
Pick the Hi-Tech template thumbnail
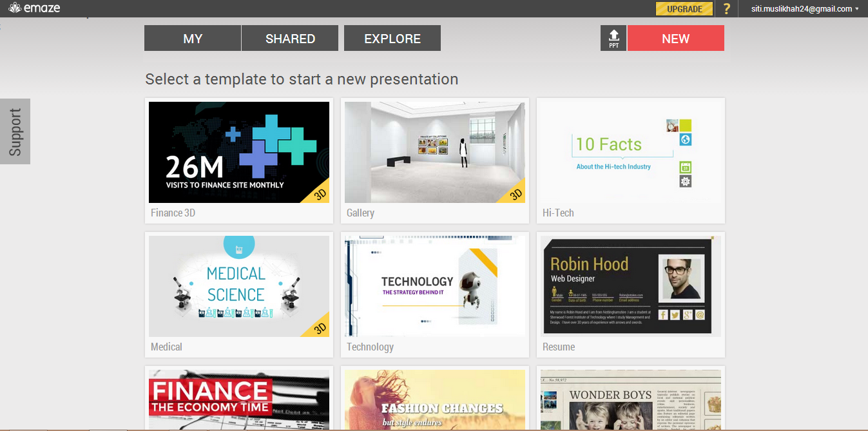[631, 152]
